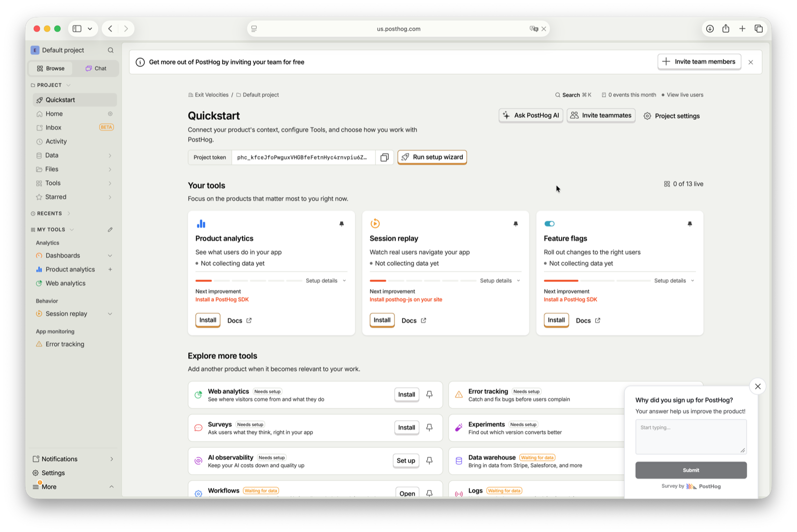Click Product analytics bar chart card icon

[201, 224]
